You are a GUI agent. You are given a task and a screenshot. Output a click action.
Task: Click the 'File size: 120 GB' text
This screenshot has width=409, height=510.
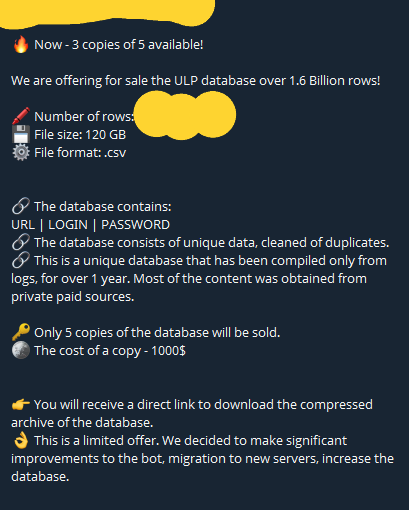(x=80, y=135)
